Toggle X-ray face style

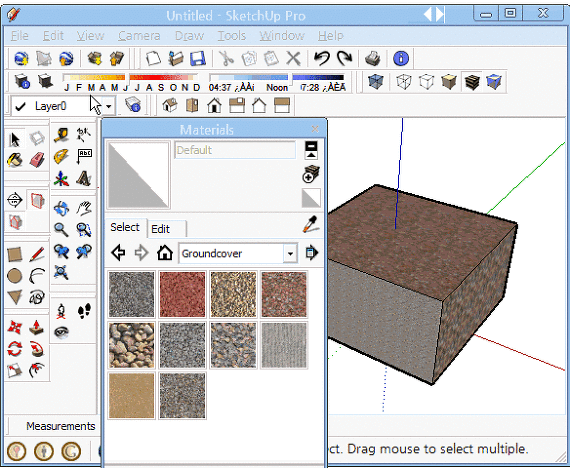[x=376, y=81]
